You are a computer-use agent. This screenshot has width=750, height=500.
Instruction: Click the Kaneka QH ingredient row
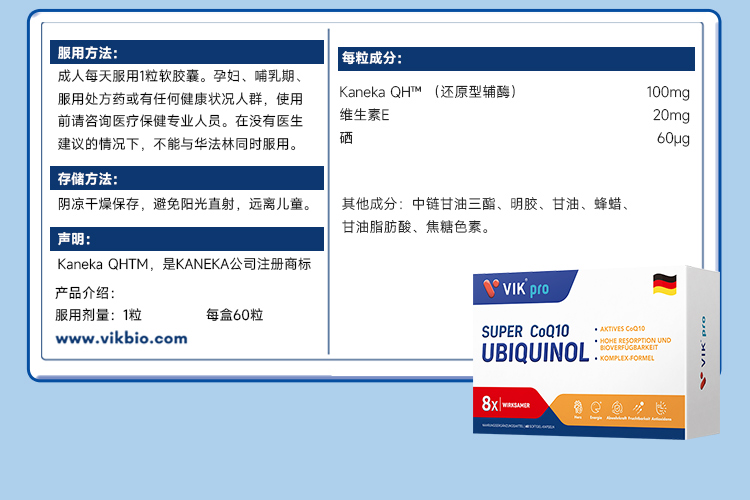[x=515, y=92]
